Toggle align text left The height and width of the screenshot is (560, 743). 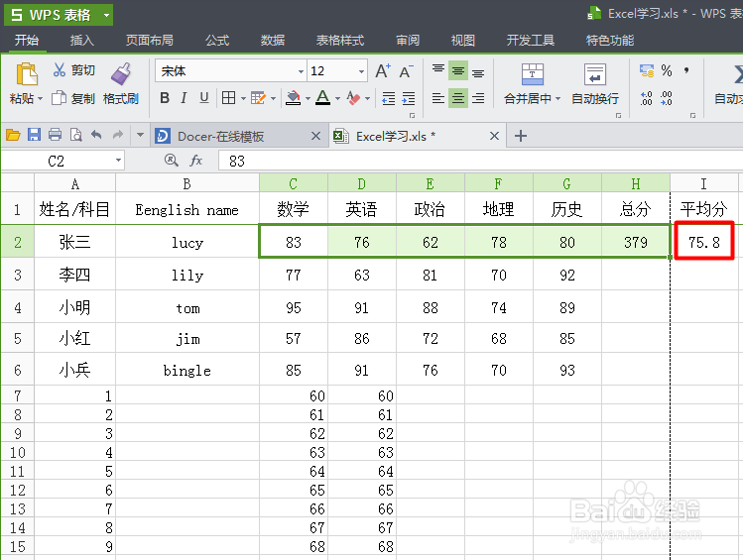[x=438, y=98]
